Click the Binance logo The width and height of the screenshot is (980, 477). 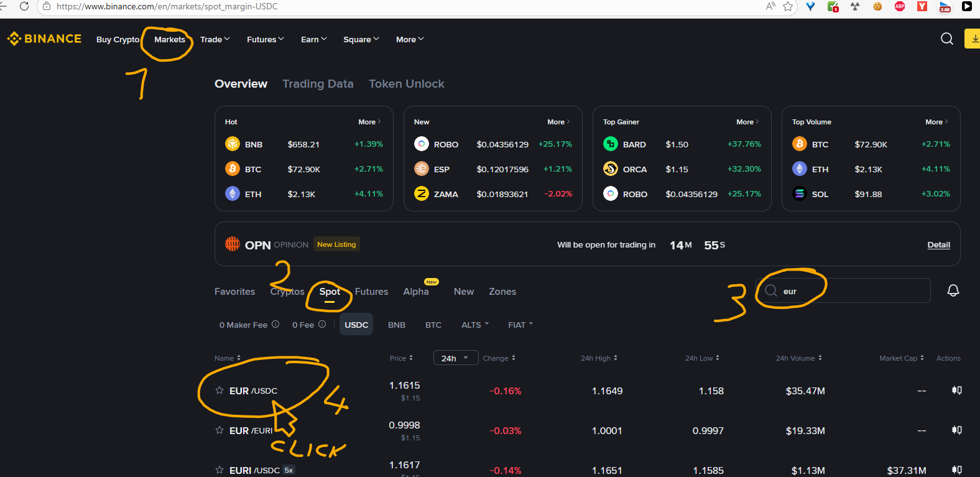tap(44, 39)
